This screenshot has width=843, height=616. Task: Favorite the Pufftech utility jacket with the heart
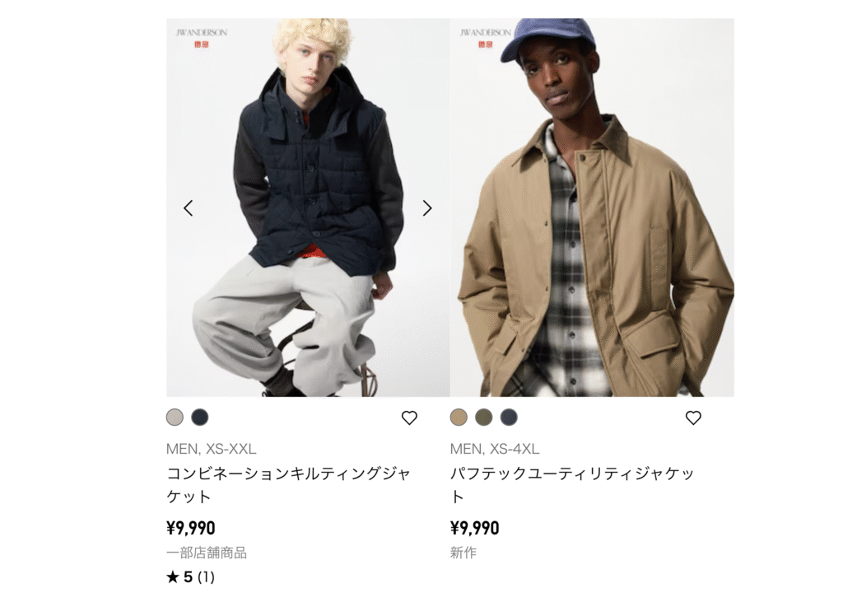[693, 418]
